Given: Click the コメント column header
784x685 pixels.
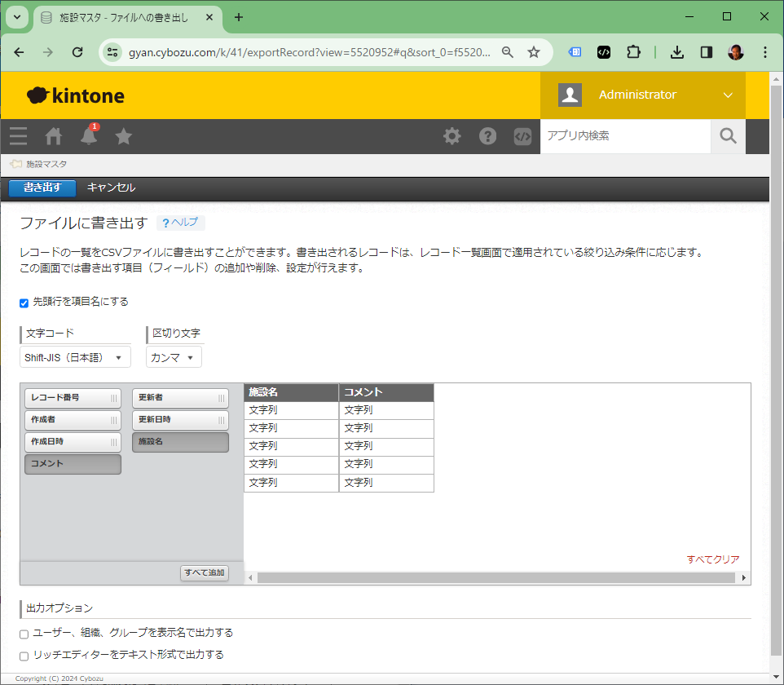Looking at the screenshot, I should 386,392.
